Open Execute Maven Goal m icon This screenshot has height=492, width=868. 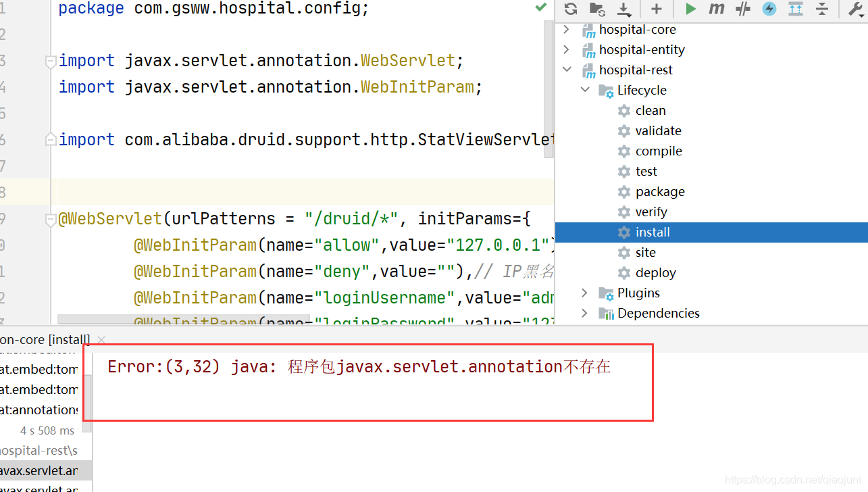click(716, 9)
